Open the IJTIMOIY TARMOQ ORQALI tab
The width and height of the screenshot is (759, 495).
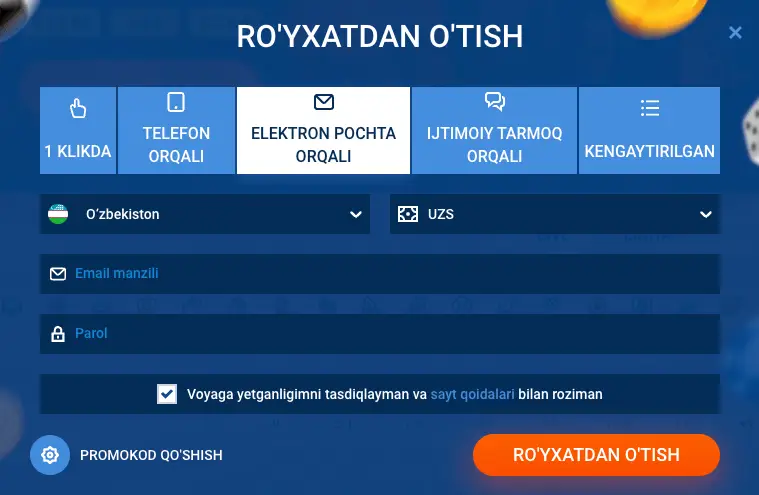(494, 130)
